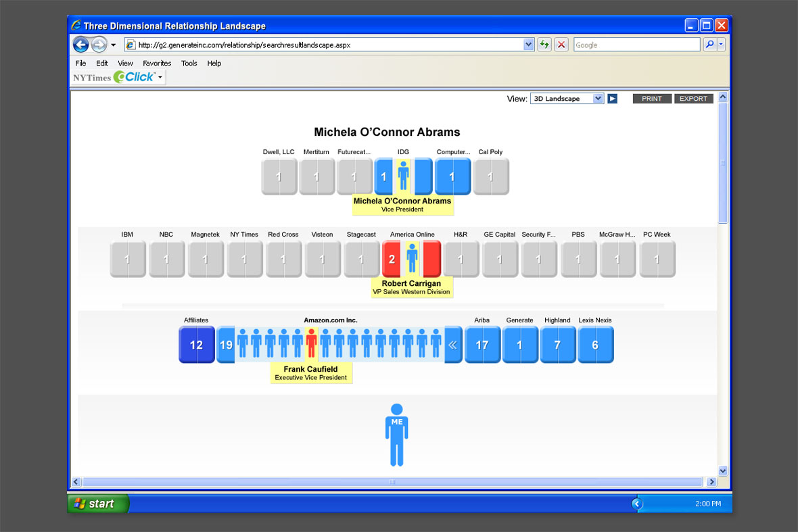Click the Frank Caufield name label
This screenshot has height=532, width=798.
coord(310,369)
